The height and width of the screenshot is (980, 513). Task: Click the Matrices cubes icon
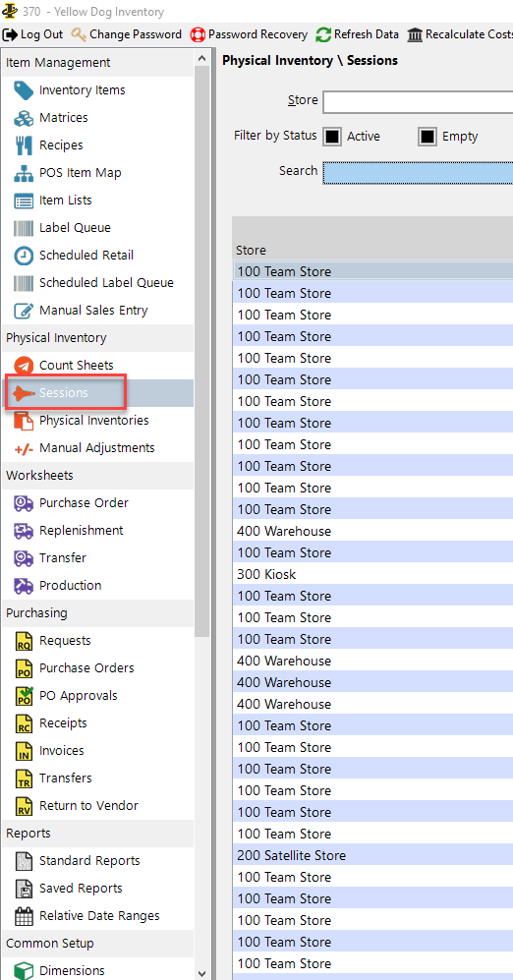pos(24,118)
